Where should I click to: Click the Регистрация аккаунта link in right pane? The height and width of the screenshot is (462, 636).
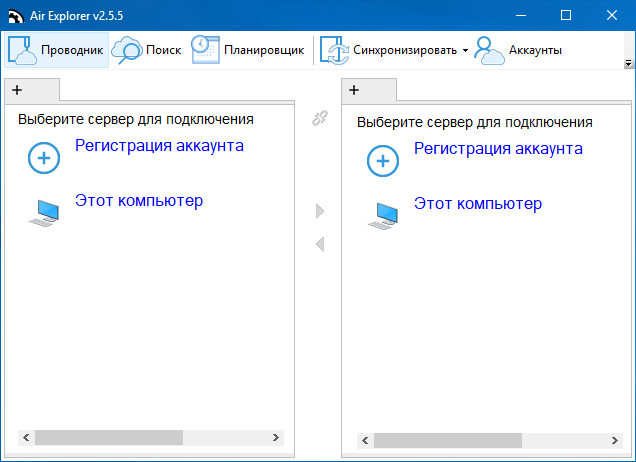tap(498, 148)
